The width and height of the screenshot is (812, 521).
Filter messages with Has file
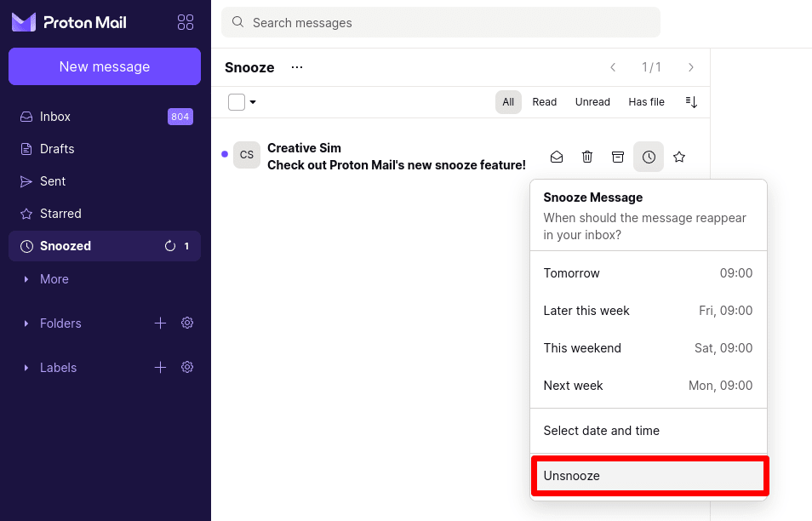(646, 102)
